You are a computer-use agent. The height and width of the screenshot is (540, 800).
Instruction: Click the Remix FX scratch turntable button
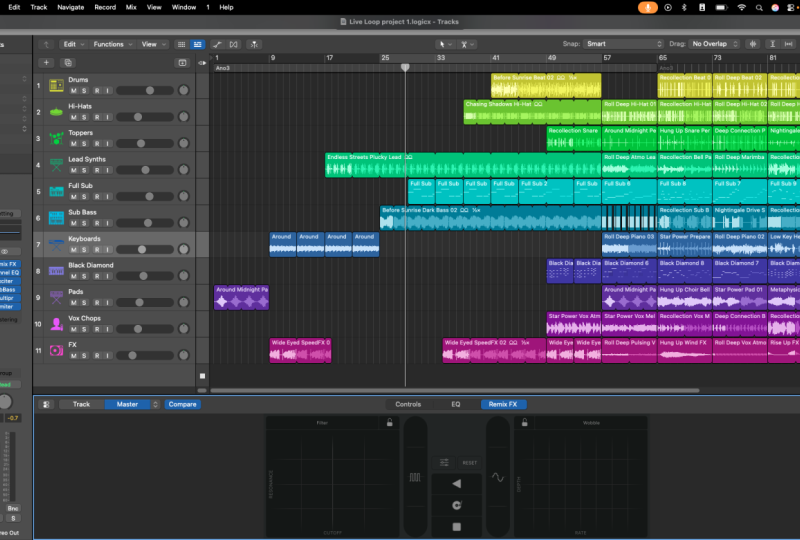pos(457,505)
